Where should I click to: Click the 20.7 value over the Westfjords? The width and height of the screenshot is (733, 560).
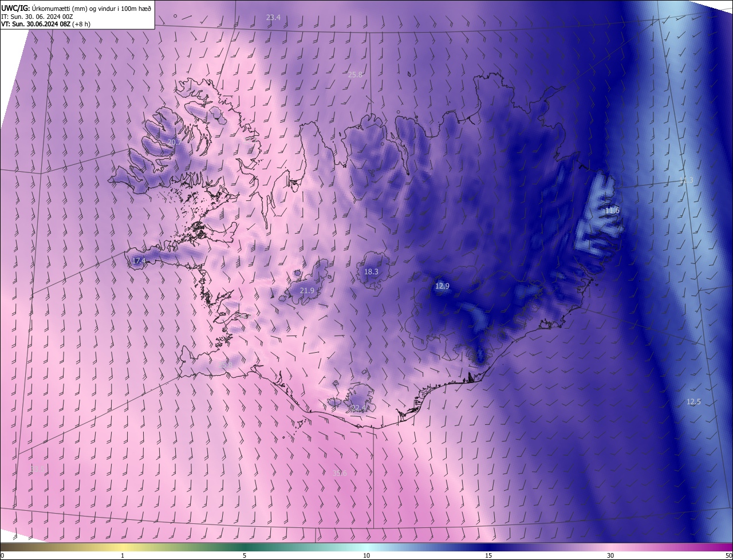click(x=174, y=141)
